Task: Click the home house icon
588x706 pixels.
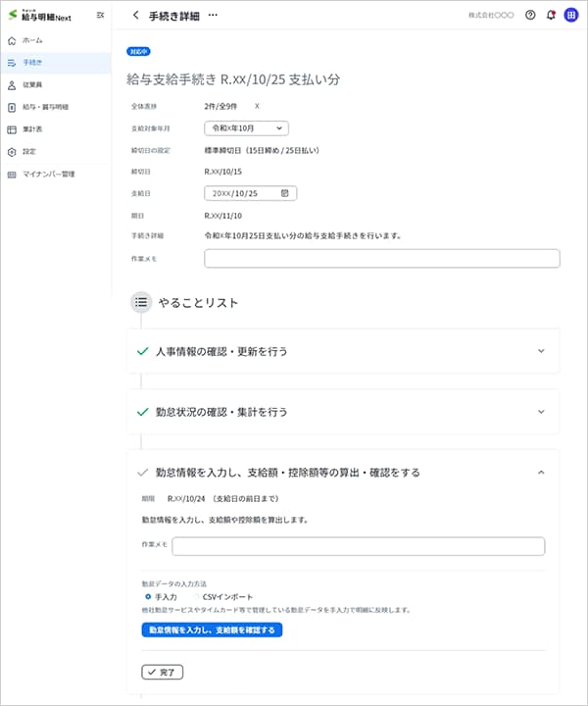Action: coord(12,41)
